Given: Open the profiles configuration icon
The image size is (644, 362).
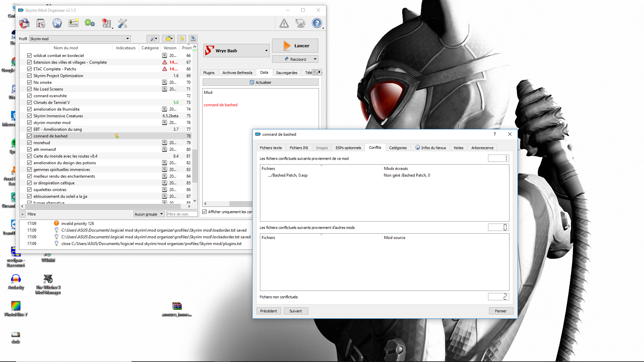Looking at the screenshot, I should (73, 23).
